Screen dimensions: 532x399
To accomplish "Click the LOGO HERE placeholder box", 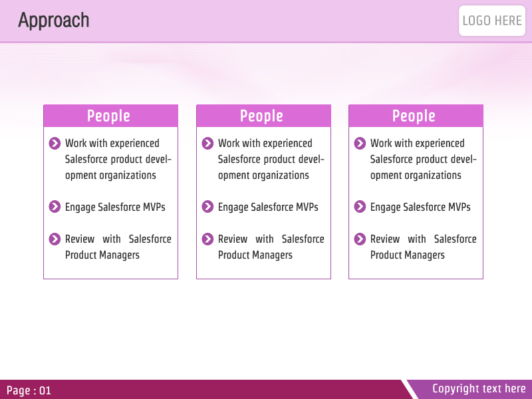I will (x=492, y=21).
